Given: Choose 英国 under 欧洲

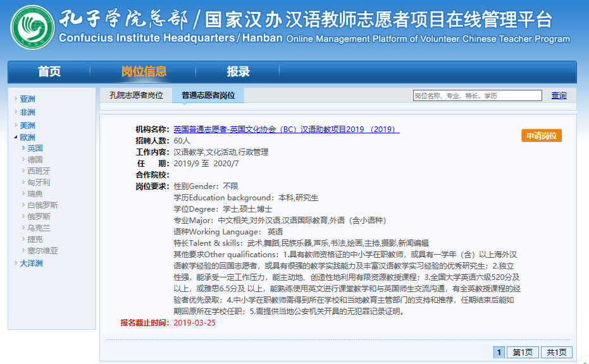Looking at the screenshot, I should pyautogui.click(x=35, y=149).
